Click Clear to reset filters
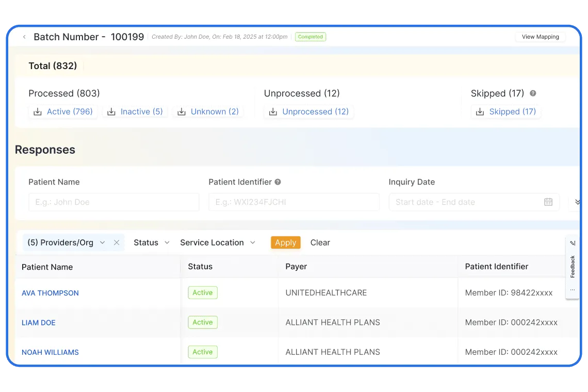The height and width of the screenshot is (392, 588). coord(320,243)
